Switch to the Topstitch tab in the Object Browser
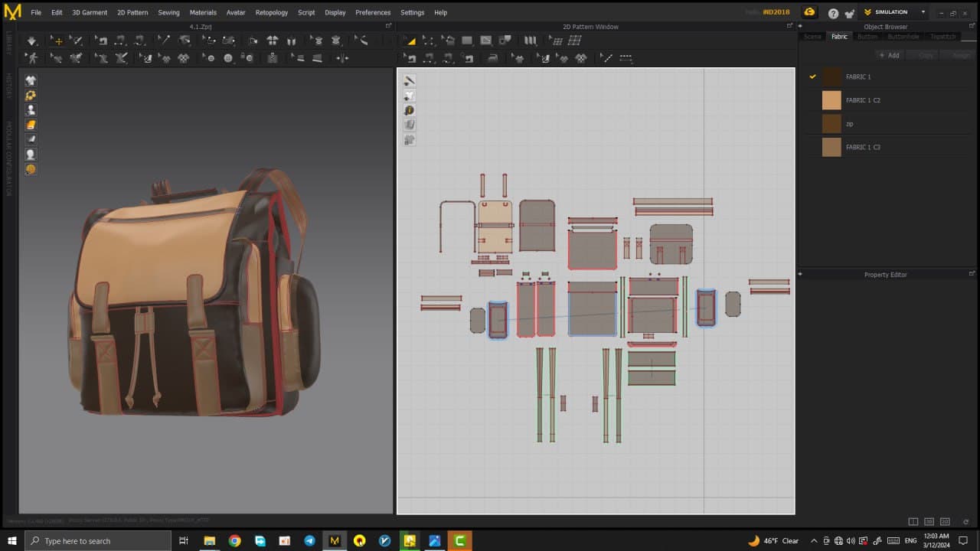The image size is (980, 551). click(x=942, y=37)
